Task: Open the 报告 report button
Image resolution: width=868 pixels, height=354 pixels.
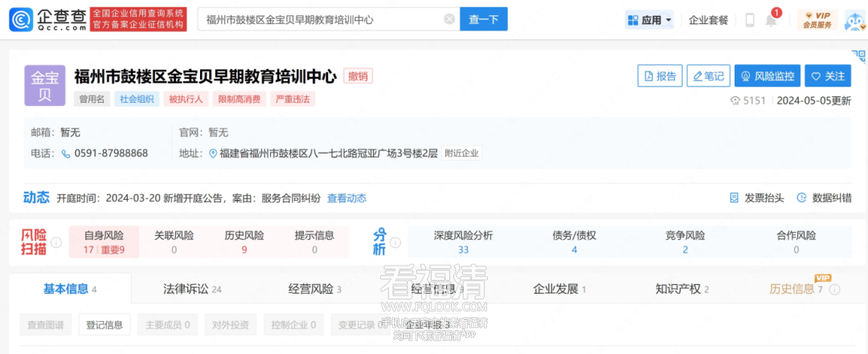Action: pyautogui.click(x=659, y=76)
